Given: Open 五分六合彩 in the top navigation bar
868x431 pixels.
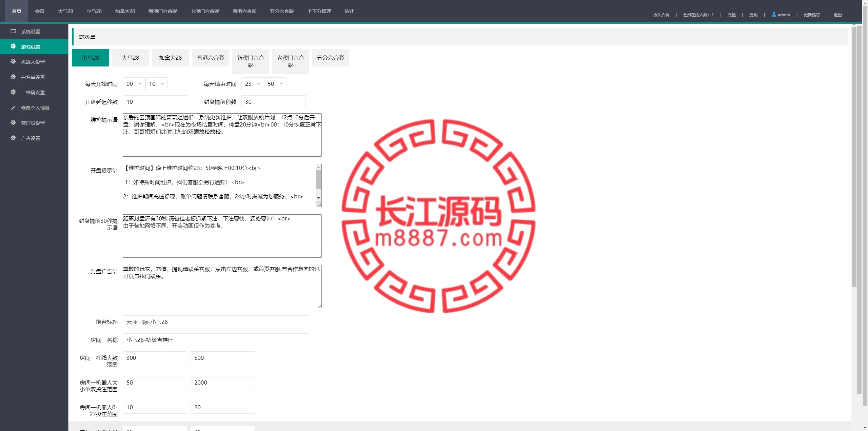Looking at the screenshot, I should (282, 11).
